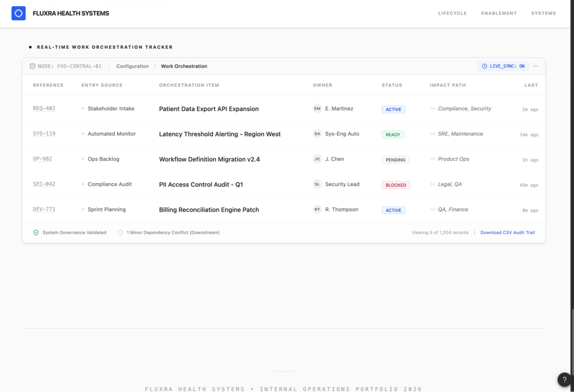This screenshot has width=574, height=392.
Task: Open the help question mark button
Action: pyautogui.click(x=564, y=380)
